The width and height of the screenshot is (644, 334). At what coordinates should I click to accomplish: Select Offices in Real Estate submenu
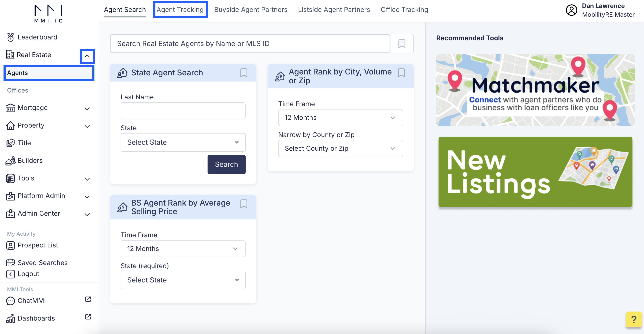(18, 90)
